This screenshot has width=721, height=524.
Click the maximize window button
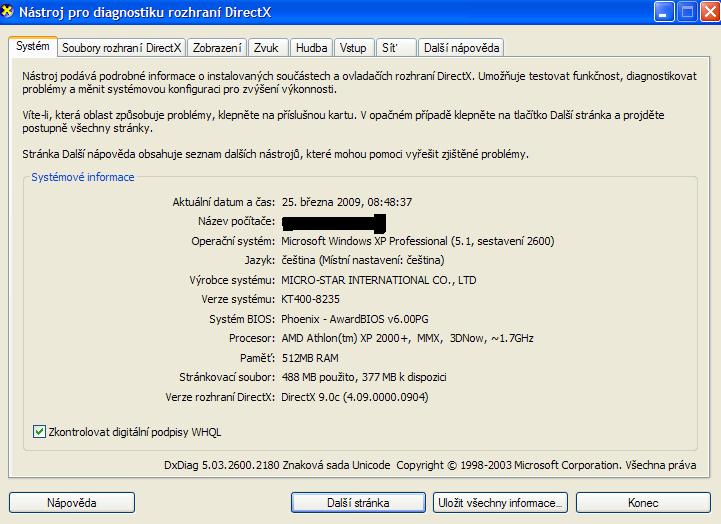pos(687,11)
